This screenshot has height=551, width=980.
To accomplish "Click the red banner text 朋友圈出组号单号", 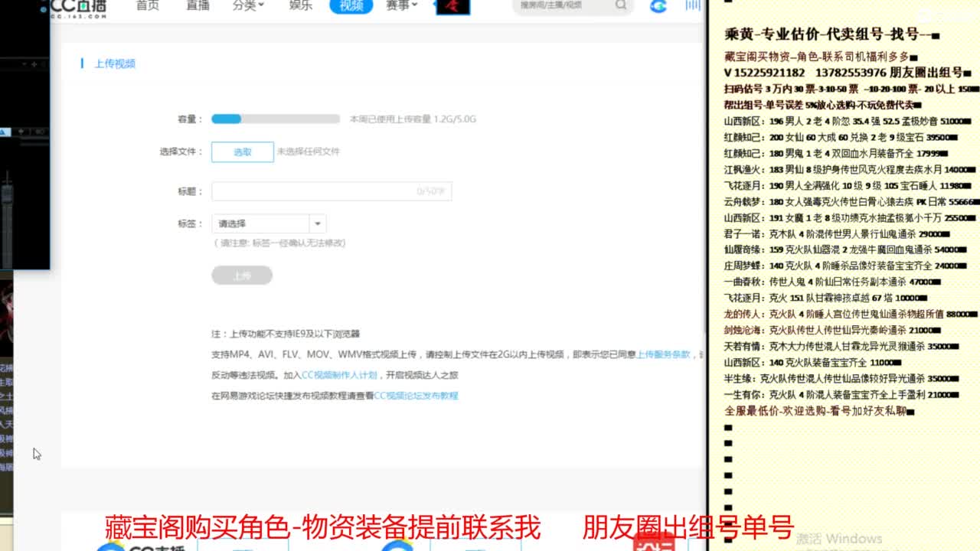I will tap(688, 527).
